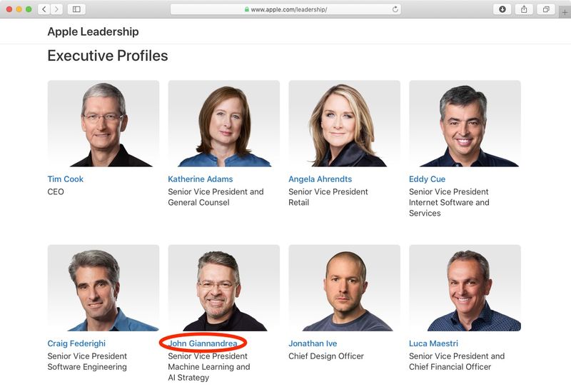Screen dimensions: 571x392
Task: Click Katherine Adams' portrait photo
Action: coord(224,124)
